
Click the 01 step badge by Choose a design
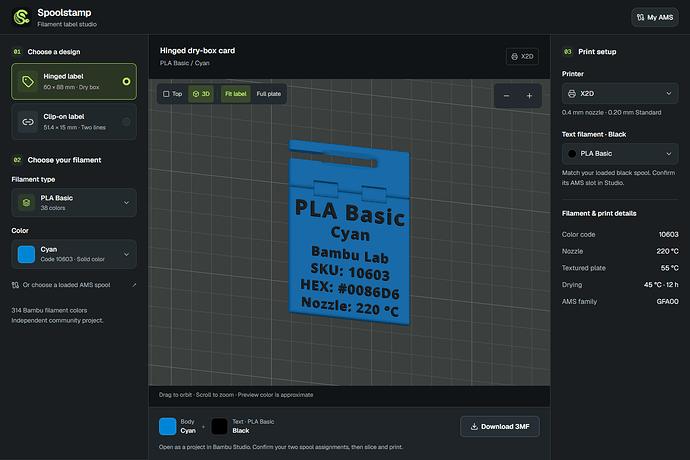point(17,52)
